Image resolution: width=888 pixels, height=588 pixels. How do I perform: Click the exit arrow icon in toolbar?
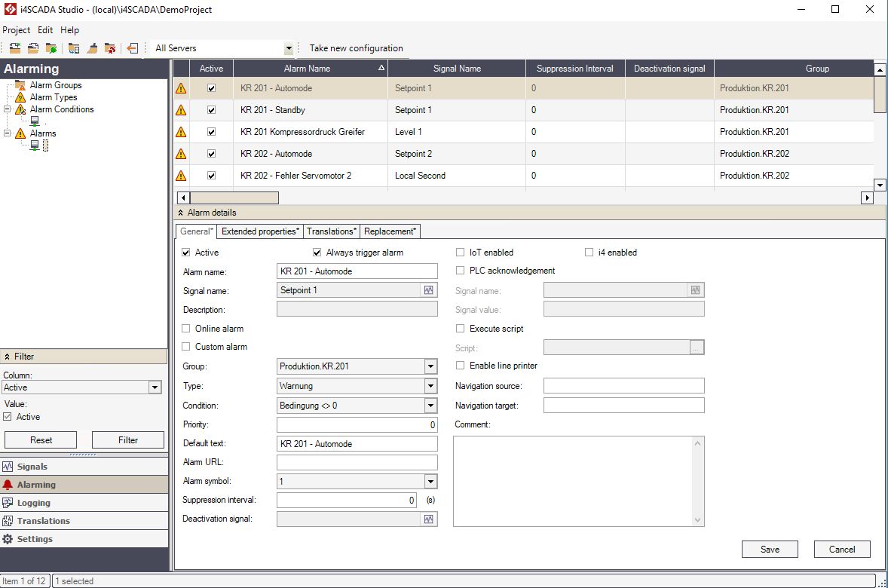click(133, 48)
